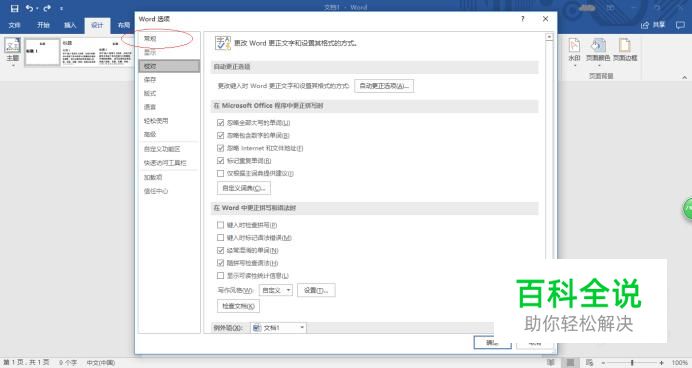Click the 共享 (Share) button at top right

pos(653,25)
